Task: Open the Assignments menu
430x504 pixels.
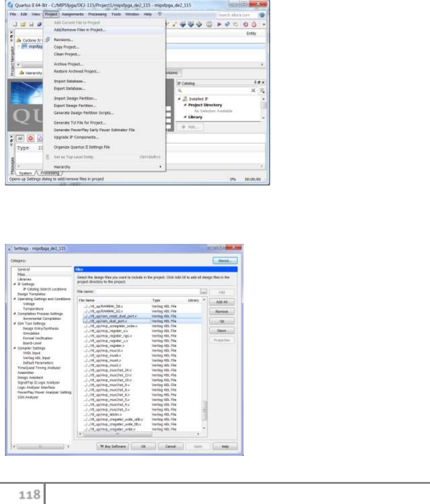Action: (x=73, y=14)
